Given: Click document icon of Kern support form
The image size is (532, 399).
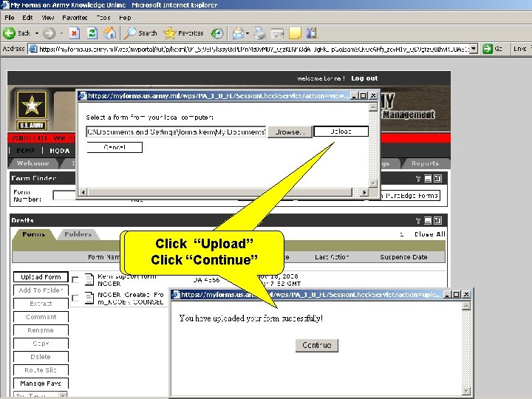Looking at the screenshot, I should tap(89, 279).
